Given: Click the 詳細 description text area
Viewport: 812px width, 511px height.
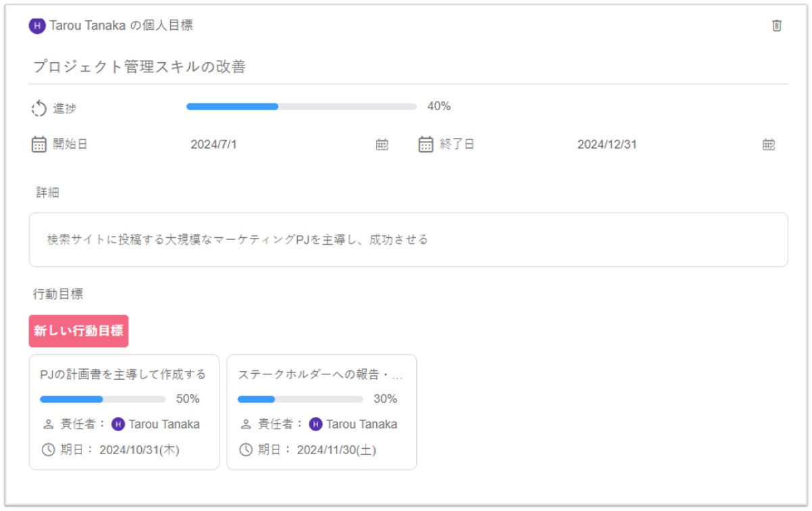Looking at the screenshot, I should click(408, 240).
